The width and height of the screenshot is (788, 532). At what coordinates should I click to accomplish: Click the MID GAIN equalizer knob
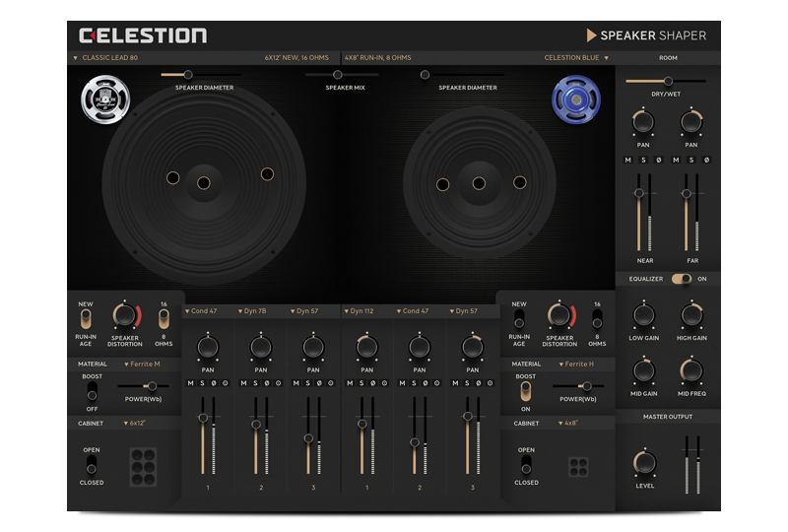(x=644, y=371)
